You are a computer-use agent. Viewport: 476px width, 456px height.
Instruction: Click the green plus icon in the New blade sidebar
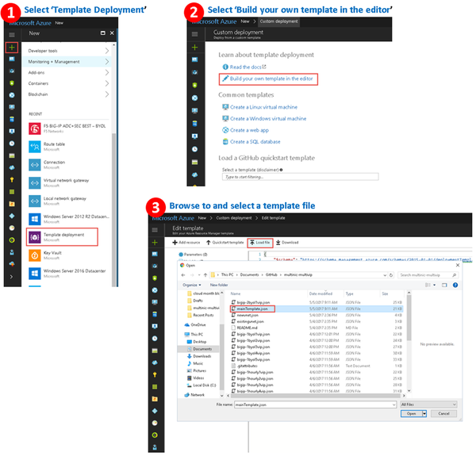[12, 48]
